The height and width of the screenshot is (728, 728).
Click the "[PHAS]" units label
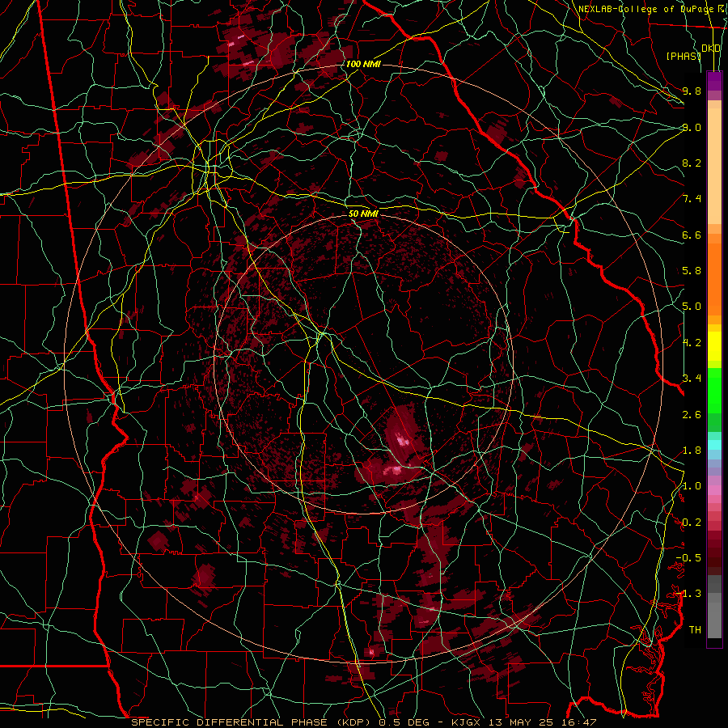click(684, 56)
